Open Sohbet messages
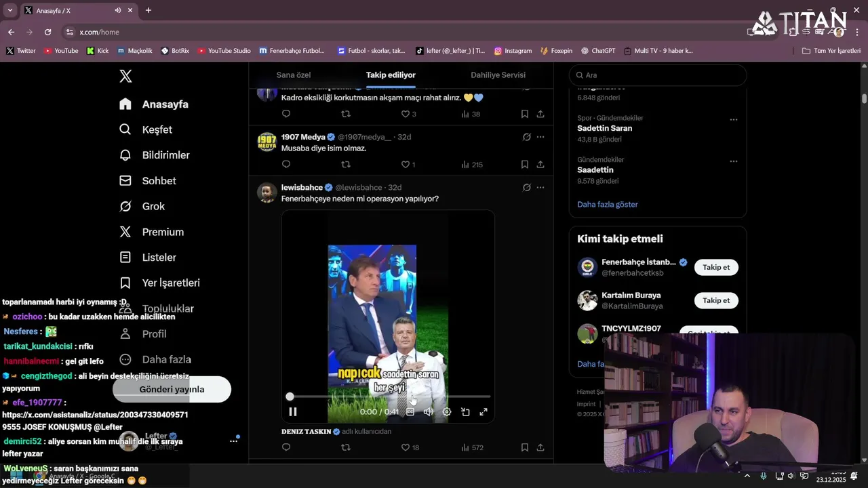The width and height of the screenshot is (868, 488). coord(148,181)
